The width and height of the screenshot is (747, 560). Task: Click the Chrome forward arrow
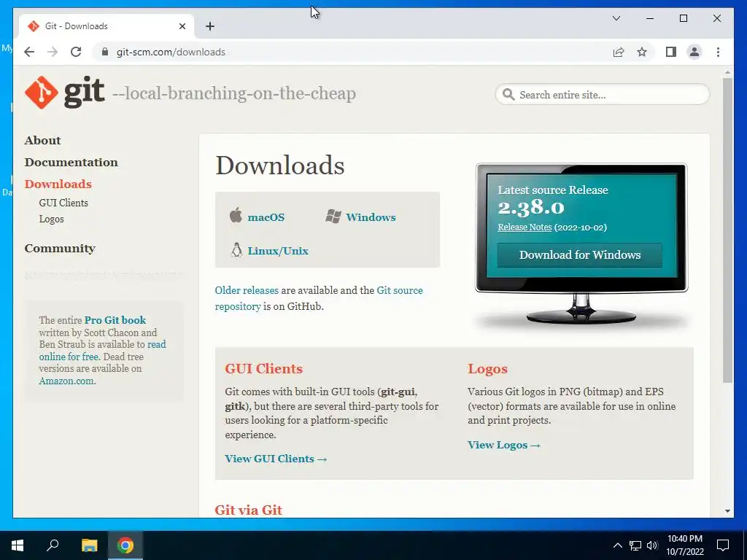tap(53, 52)
